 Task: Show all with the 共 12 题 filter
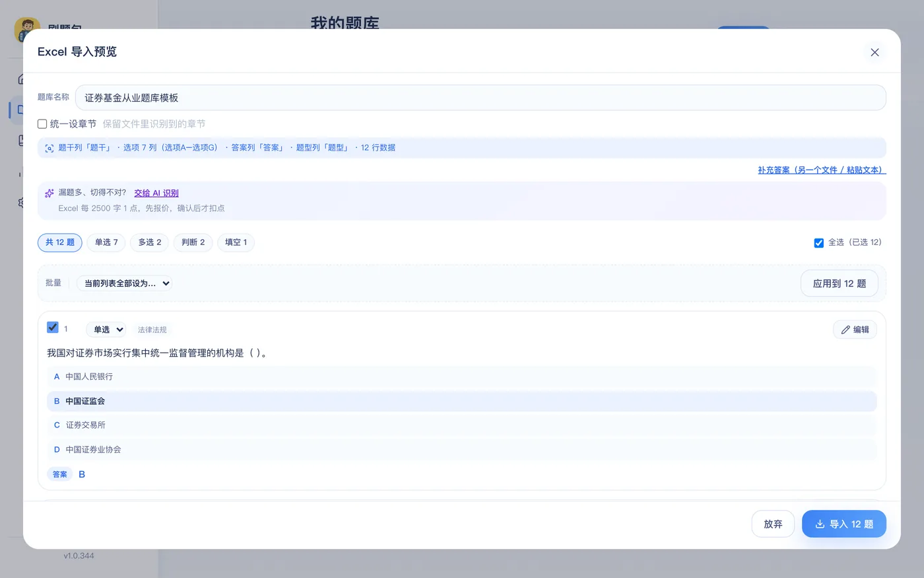[x=60, y=242]
